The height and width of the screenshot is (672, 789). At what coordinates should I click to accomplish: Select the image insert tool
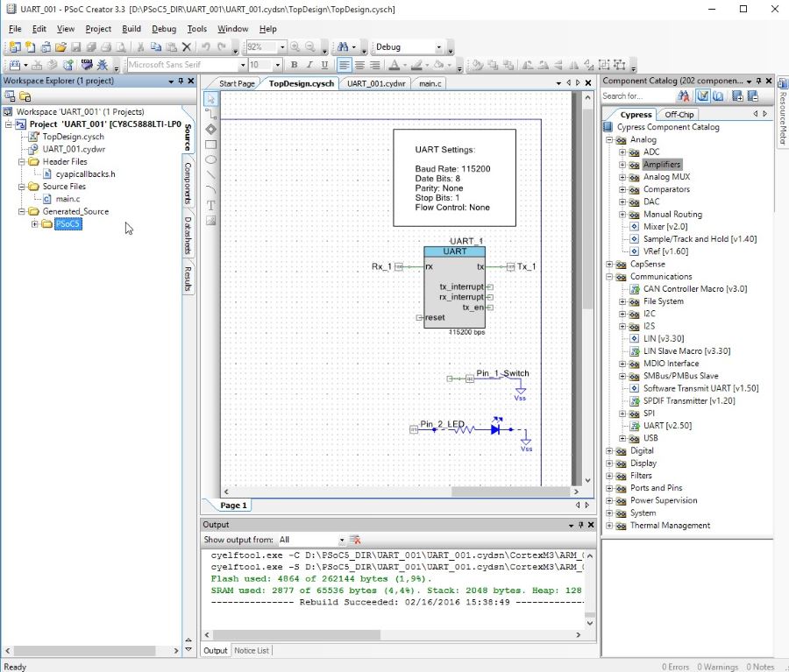click(210, 220)
